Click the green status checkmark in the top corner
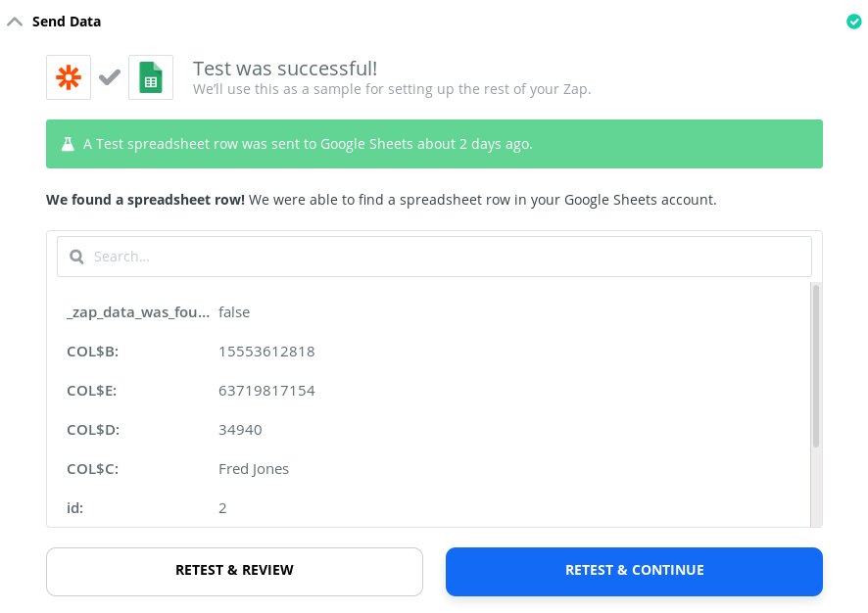The width and height of the screenshot is (868, 613). [x=853, y=21]
